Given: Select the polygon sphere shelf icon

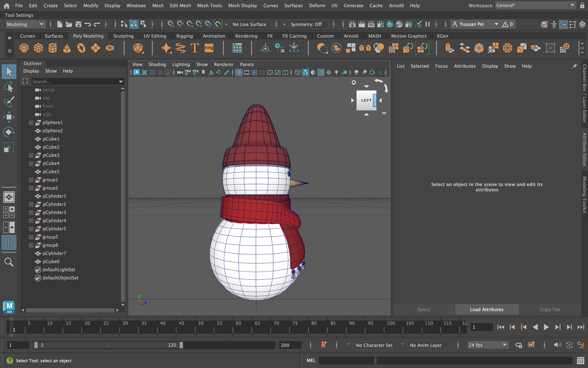Looking at the screenshot, I should (x=24, y=48).
